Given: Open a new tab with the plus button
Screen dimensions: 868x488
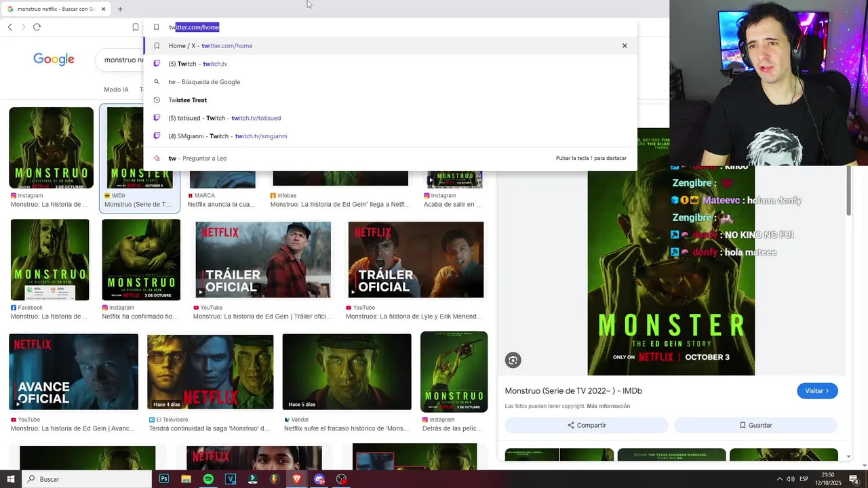Looking at the screenshot, I should click(120, 9).
